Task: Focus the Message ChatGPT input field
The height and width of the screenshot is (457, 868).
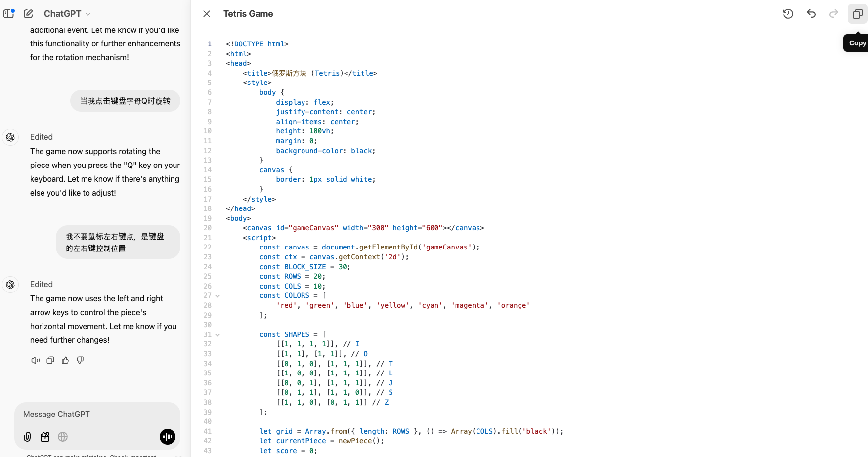Action: pos(97,415)
